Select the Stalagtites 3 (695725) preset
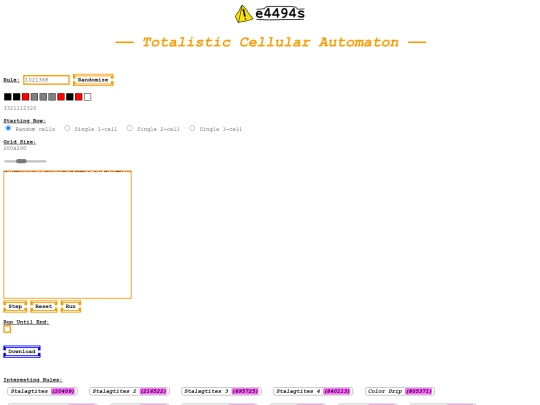This screenshot has width=540, height=405. 221,391
